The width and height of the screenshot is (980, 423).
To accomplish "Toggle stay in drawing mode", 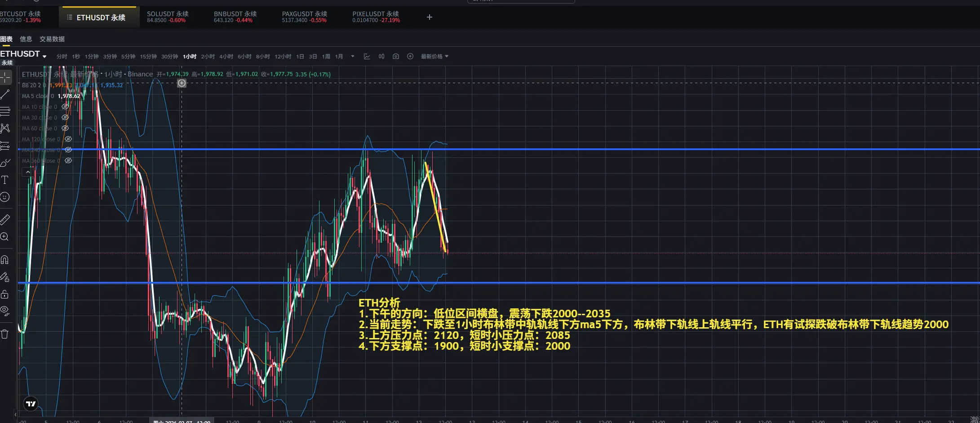I will [5, 277].
